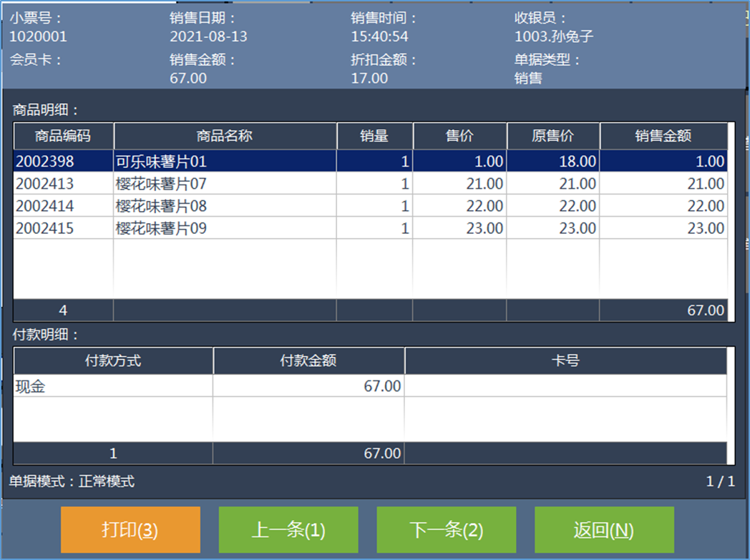The image size is (750, 560).
Task: Select the 樱花味薯片07 item name
Action: click(161, 184)
